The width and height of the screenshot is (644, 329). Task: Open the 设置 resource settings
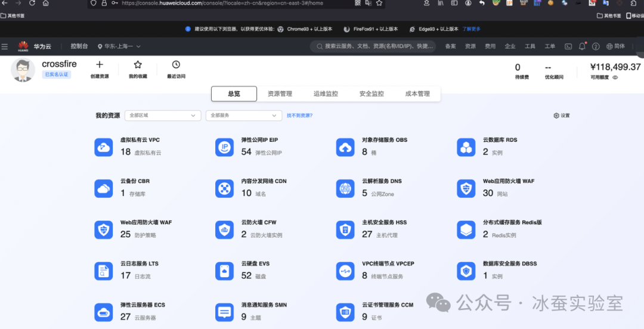click(x=562, y=116)
